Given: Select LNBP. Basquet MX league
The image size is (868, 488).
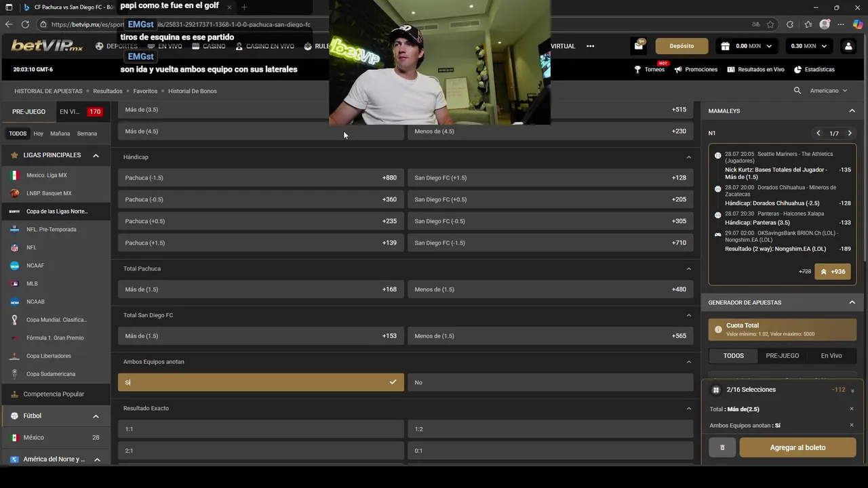Looking at the screenshot, I should pos(55,193).
